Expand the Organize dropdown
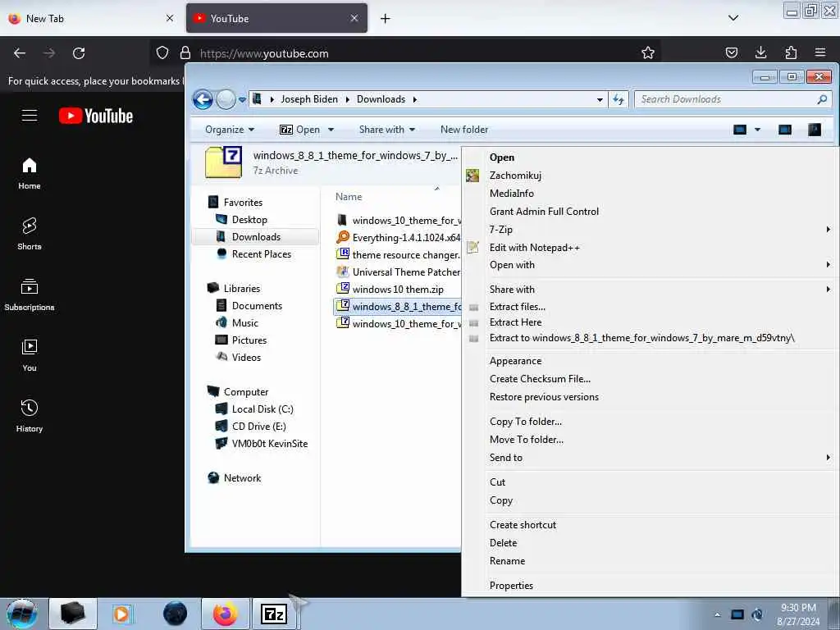Image resolution: width=840 pixels, height=630 pixels. coord(230,130)
